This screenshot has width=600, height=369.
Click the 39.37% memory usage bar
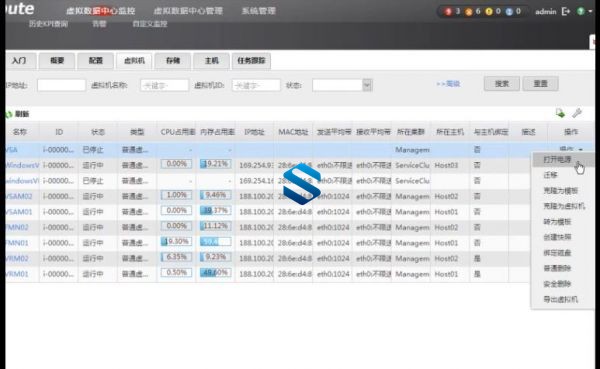215,211
